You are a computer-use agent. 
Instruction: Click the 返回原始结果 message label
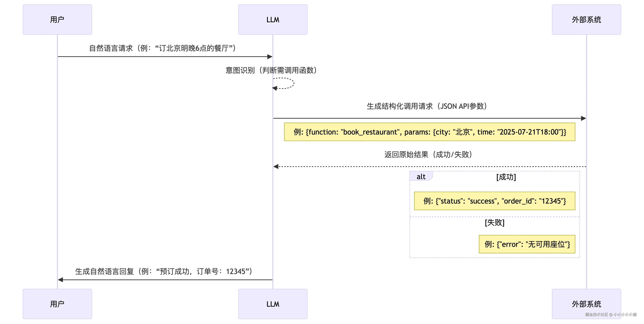pyautogui.click(x=428, y=154)
